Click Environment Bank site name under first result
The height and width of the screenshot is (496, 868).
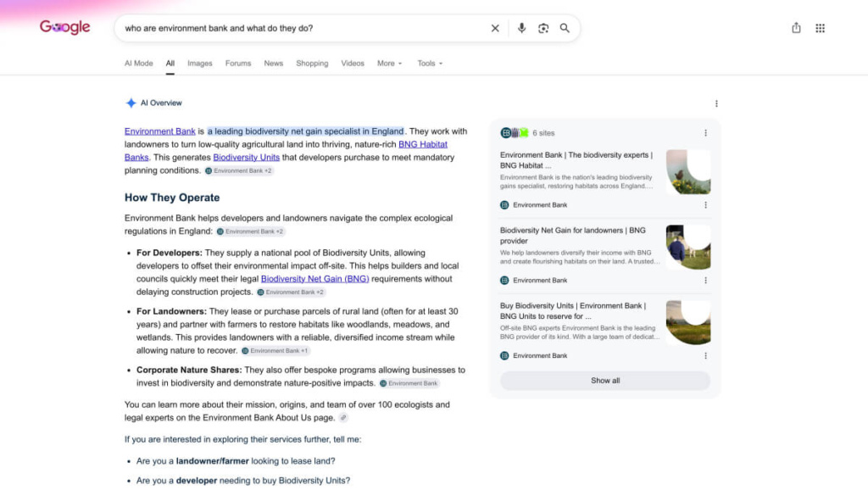540,205
